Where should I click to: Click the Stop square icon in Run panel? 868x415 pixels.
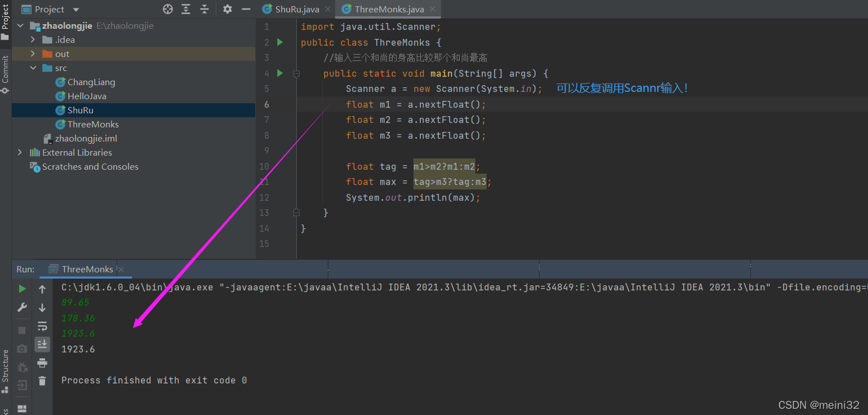22,330
